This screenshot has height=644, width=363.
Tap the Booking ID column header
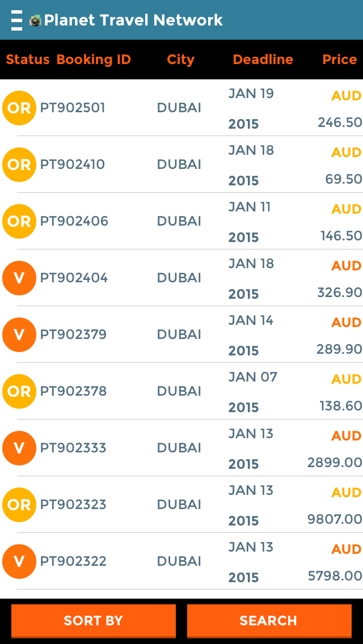[94, 60]
